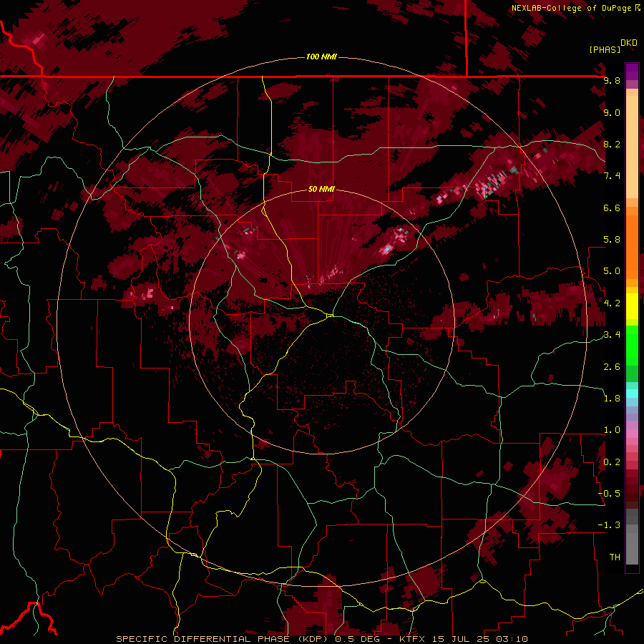Select the 5.8 scale value
This screenshot has width=644, height=644.
(x=612, y=240)
